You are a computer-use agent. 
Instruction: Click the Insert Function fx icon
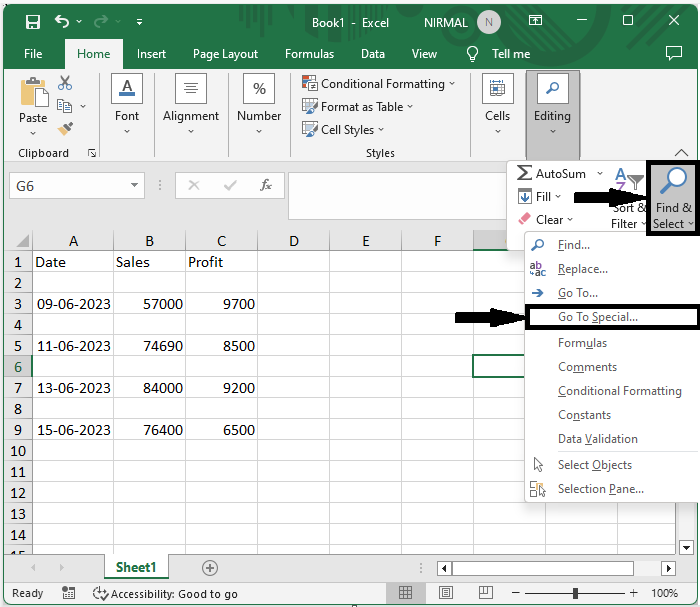pos(266,185)
